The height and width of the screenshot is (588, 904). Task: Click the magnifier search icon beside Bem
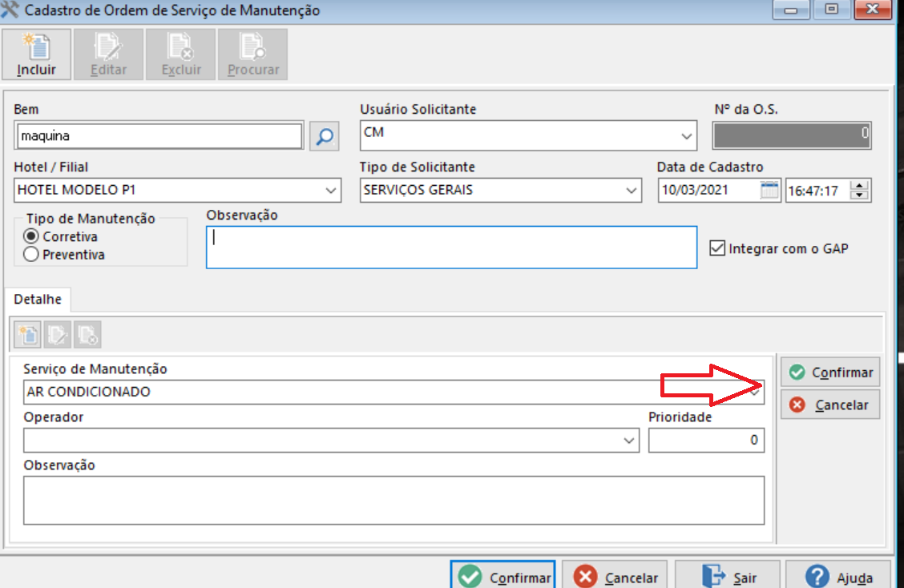pos(324,136)
